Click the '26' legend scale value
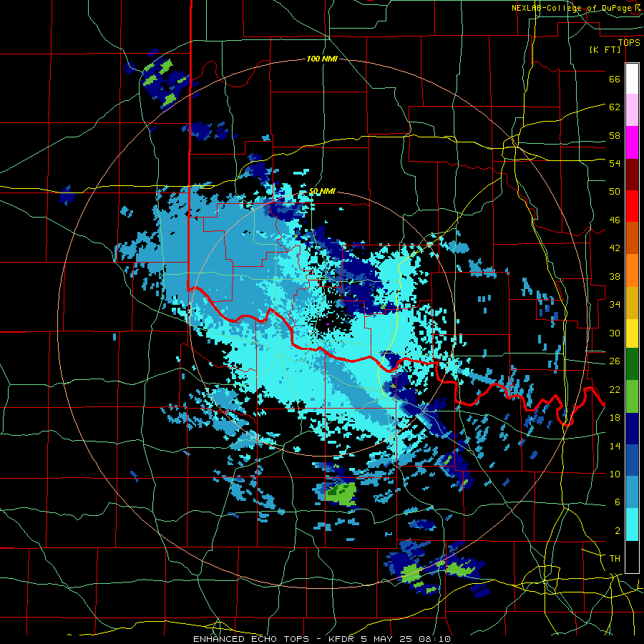Screen dimensions: 644x644 [x=615, y=361]
